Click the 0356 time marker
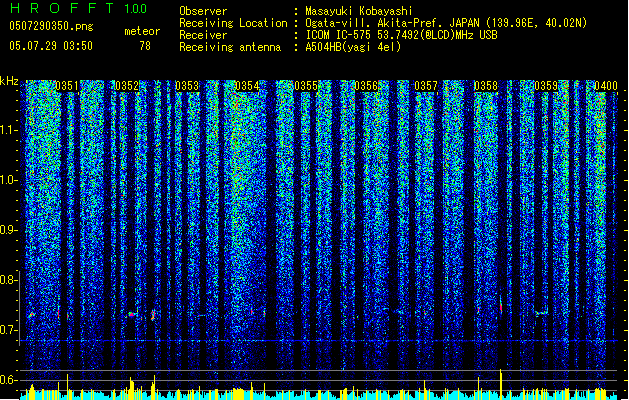Screen dimensions: 629x400 pos(366,86)
